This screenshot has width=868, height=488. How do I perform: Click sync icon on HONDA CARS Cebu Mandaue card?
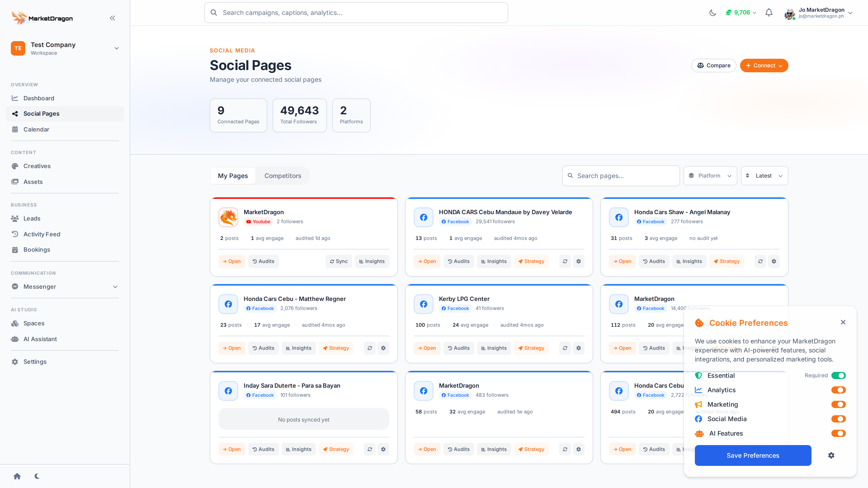pos(565,261)
